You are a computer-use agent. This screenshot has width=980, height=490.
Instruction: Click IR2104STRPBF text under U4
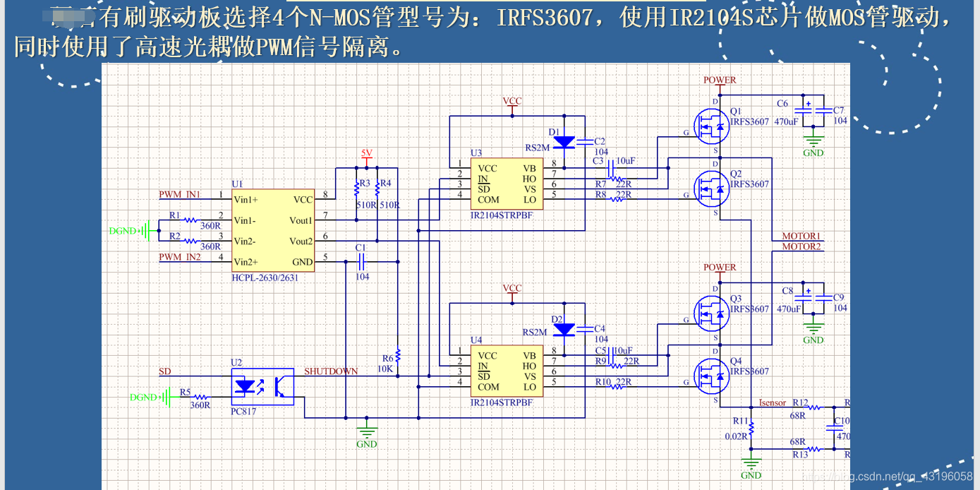[x=502, y=402]
